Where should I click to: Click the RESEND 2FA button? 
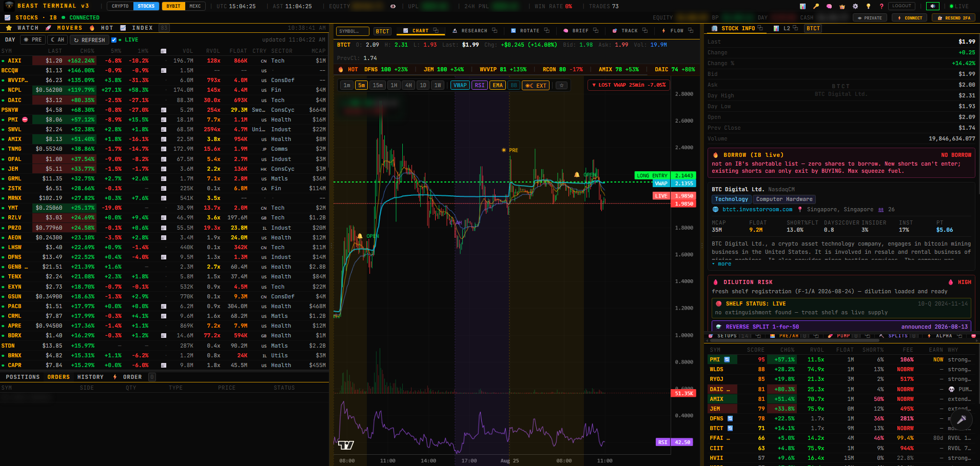coord(953,17)
